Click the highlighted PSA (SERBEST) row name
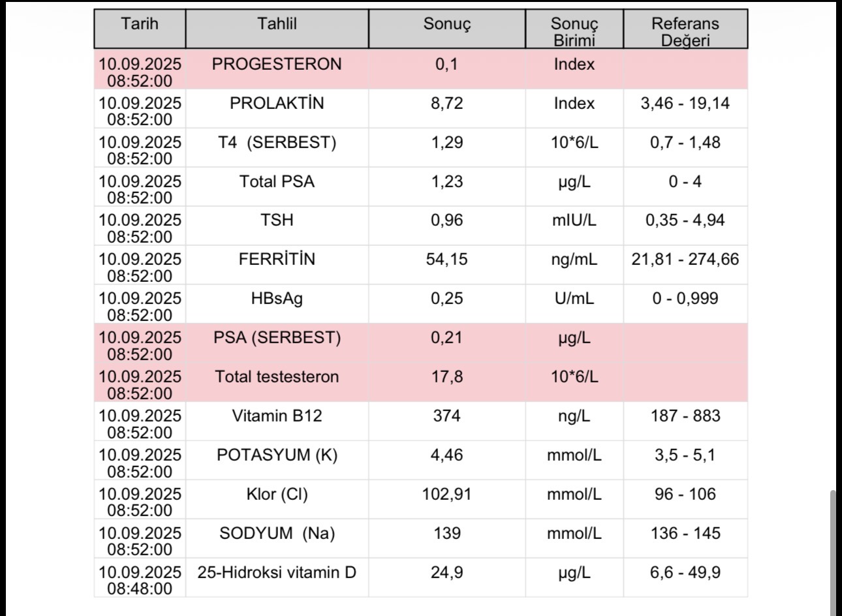The width and height of the screenshot is (842, 616). pyautogui.click(x=277, y=337)
